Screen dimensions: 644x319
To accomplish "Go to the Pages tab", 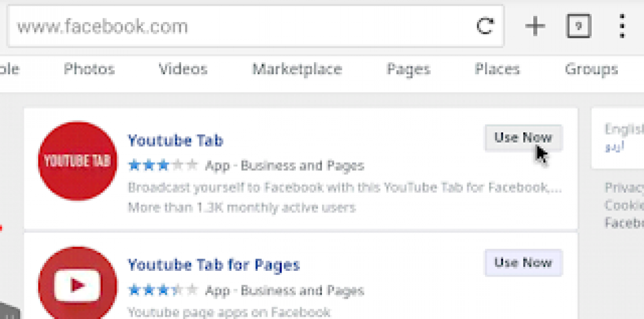I will pyautogui.click(x=408, y=70).
